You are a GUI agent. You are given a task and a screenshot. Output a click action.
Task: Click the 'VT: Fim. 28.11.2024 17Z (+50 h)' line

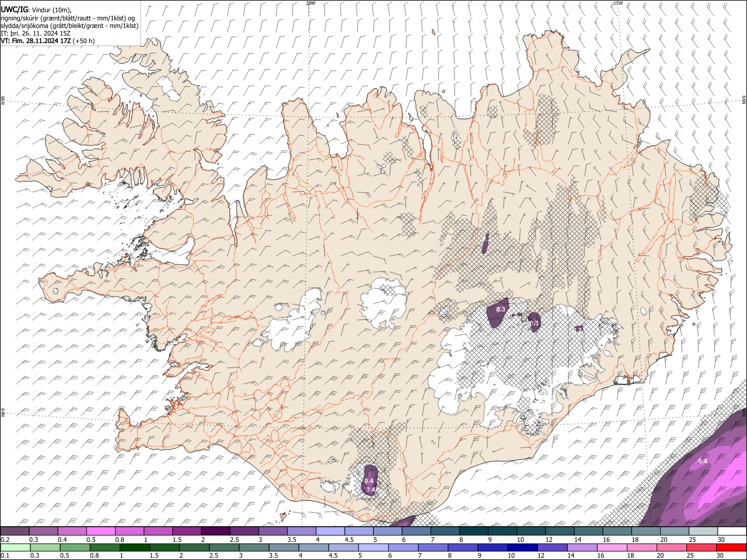point(48,41)
